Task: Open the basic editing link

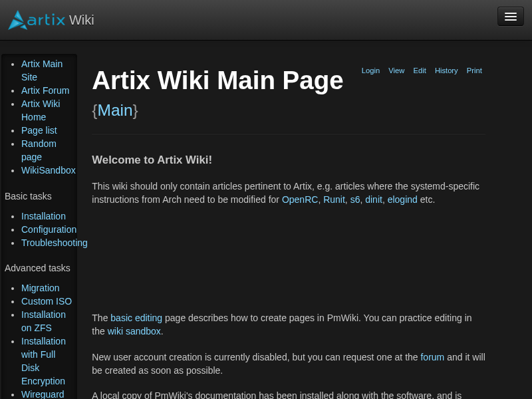Action: 136,318
